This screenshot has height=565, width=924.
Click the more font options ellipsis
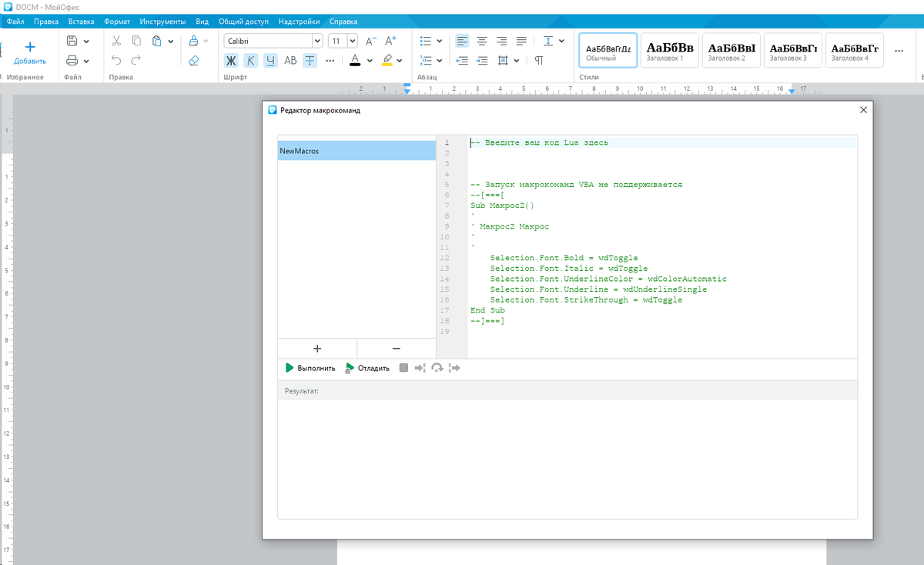point(330,61)
